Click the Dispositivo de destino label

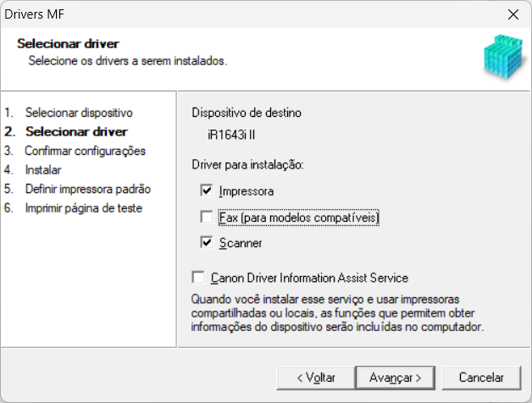[247, 113]
